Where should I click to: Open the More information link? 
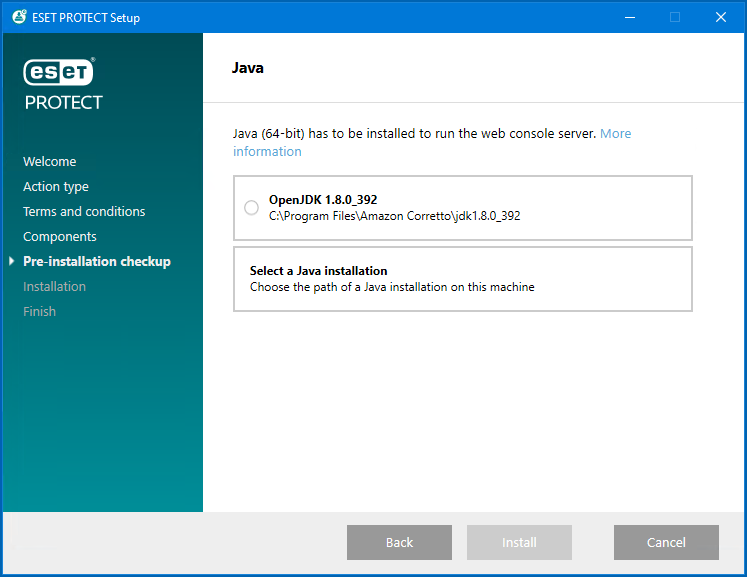tap(615, 134)
